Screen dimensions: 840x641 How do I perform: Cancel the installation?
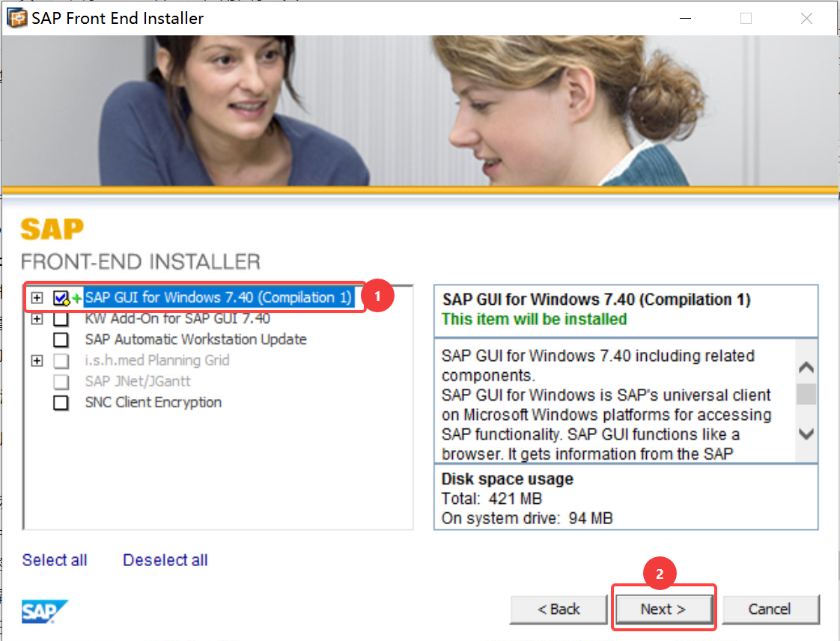pos(770,610)
